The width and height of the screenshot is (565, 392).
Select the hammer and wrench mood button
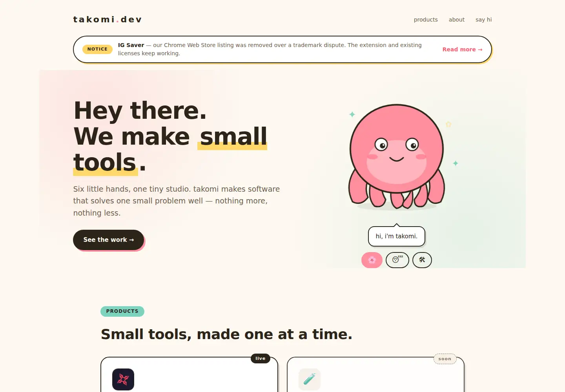pyautogui.click(x=422, y=260)
